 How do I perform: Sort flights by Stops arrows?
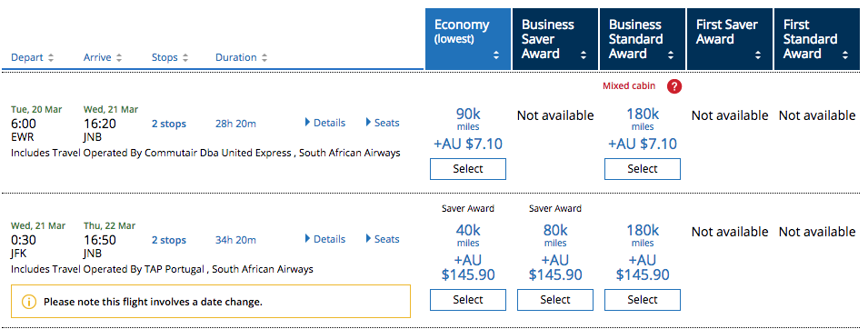tap(185, 57)
